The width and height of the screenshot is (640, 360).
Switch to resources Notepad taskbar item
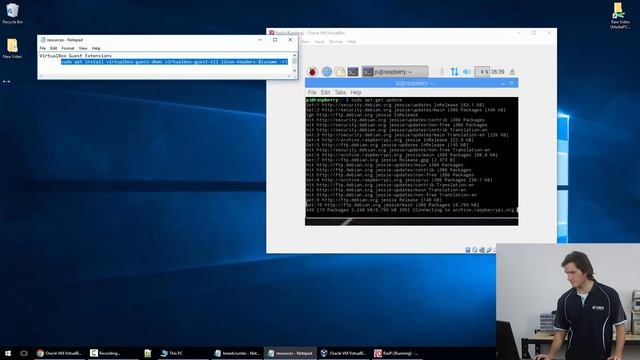point(290,353)
